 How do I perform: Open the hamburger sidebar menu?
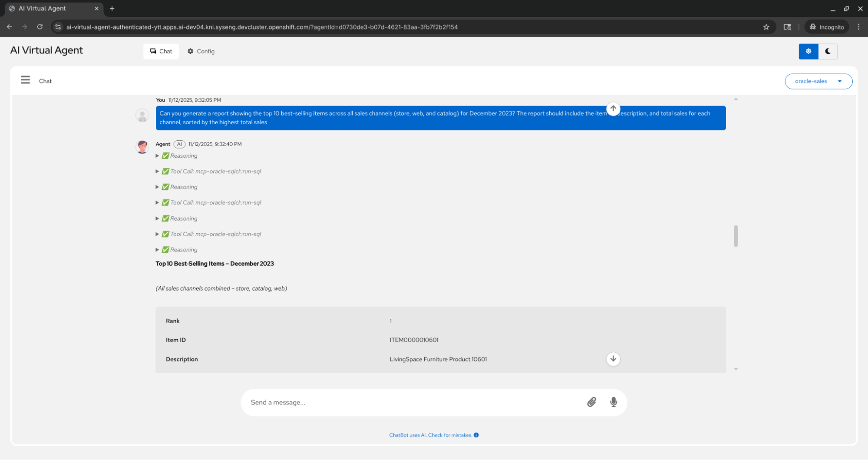[25, 80]
